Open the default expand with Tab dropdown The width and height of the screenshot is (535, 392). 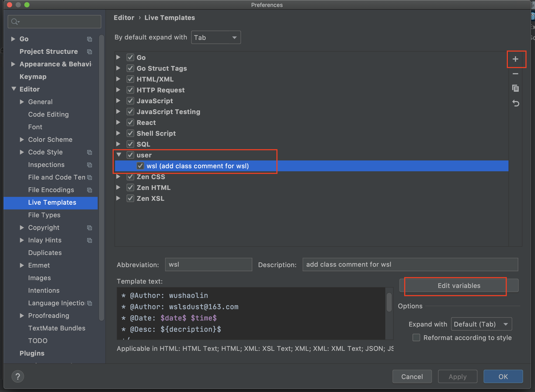[x=216, y=37]
